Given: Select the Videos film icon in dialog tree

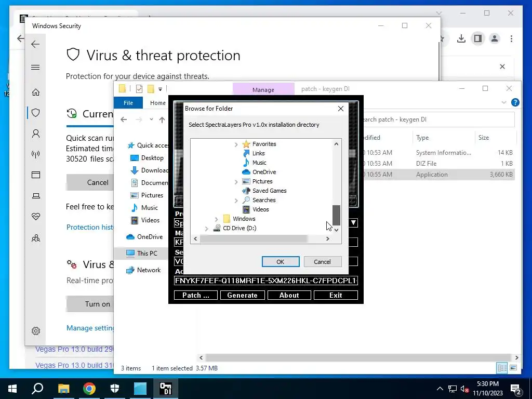Looking at the screenshot, I should 246,209.
